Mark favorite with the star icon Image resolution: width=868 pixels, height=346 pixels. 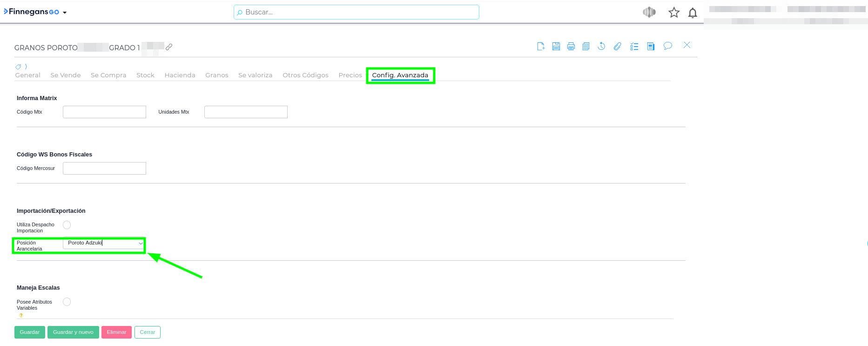tap(673, 13)
